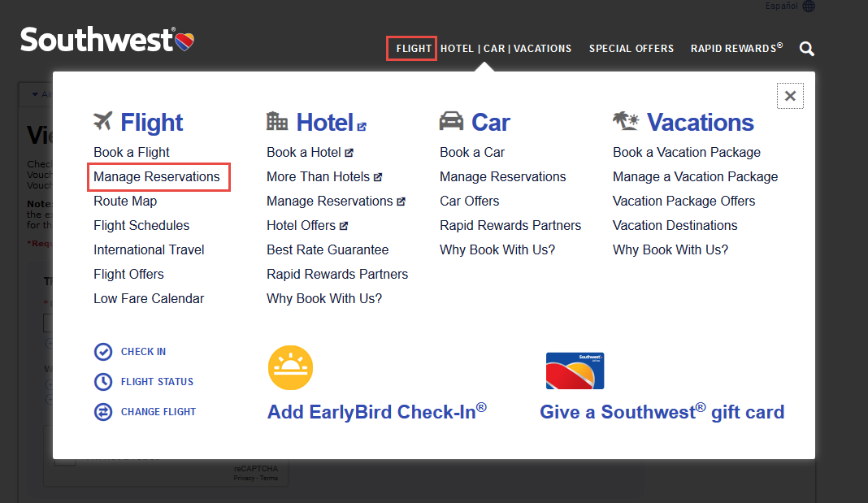Open Rapid Rewards Partners under Car
Viewport: 868px width, 503px height.
click(x=510, y=225)
